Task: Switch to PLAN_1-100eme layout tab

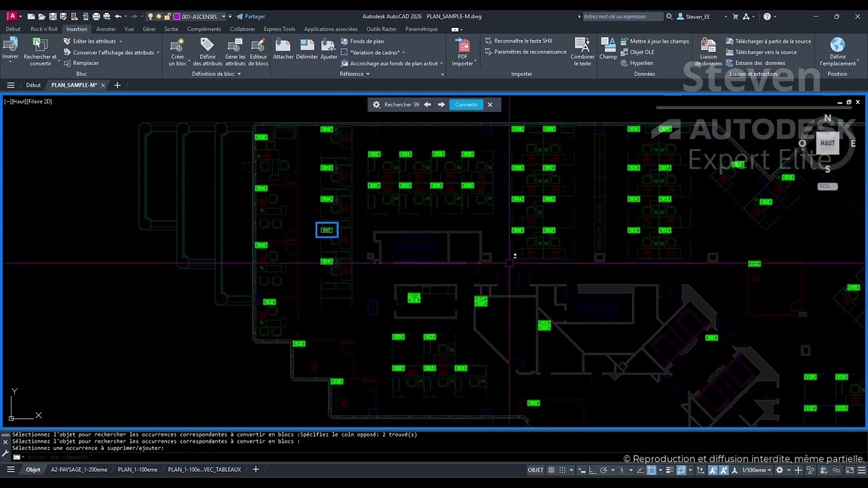Action: tap(138, 470)
